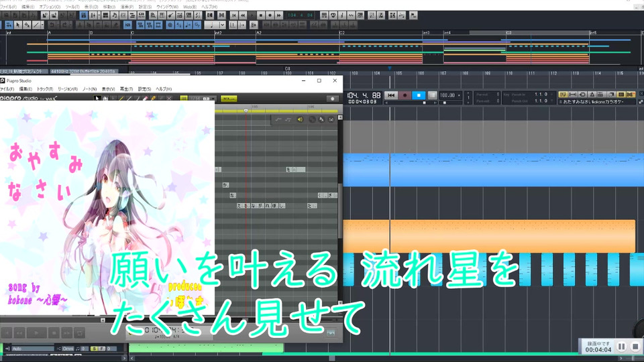The height and width of the screenshot is (362, 644).
Task: Click the yellow button right of quantize dropdown
Action: pos(229,99)
